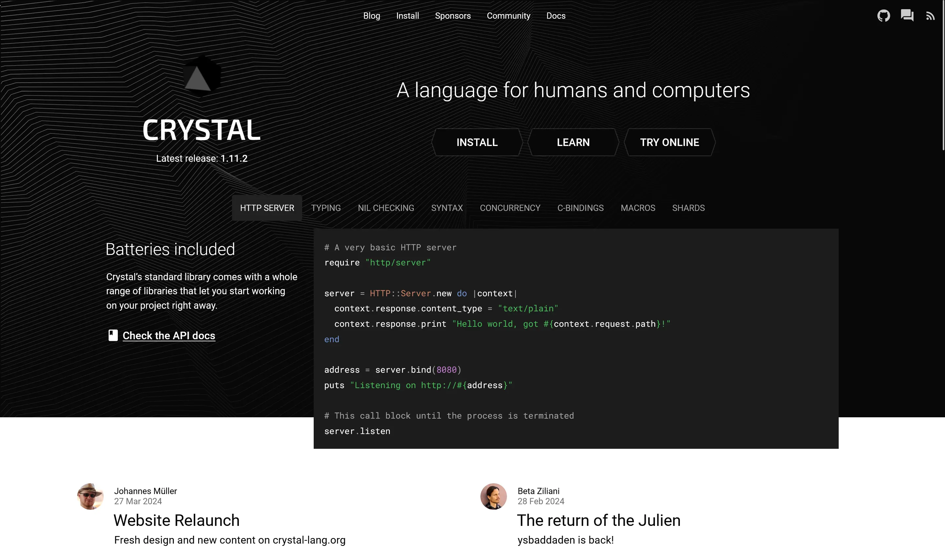This screenshot has width=945, height=560.
Task: Open the RSS feed icon
Action: pos(930,16)
